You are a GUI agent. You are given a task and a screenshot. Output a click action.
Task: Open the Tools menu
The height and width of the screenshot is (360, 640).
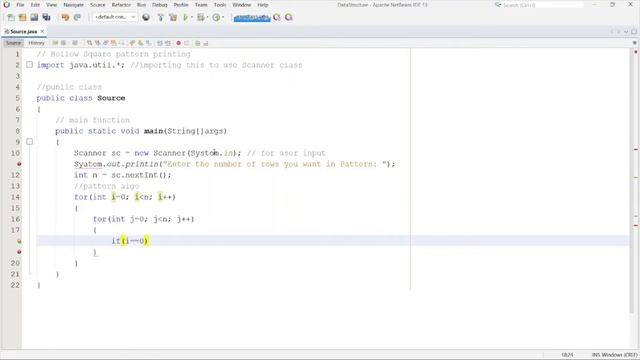pyautogui.click(x=220, y=5)
